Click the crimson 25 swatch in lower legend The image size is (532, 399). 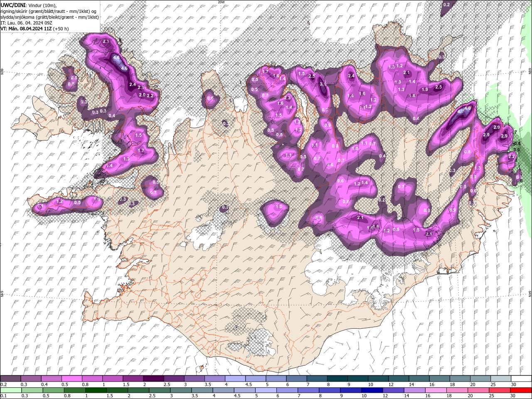[x=500, y=390]
